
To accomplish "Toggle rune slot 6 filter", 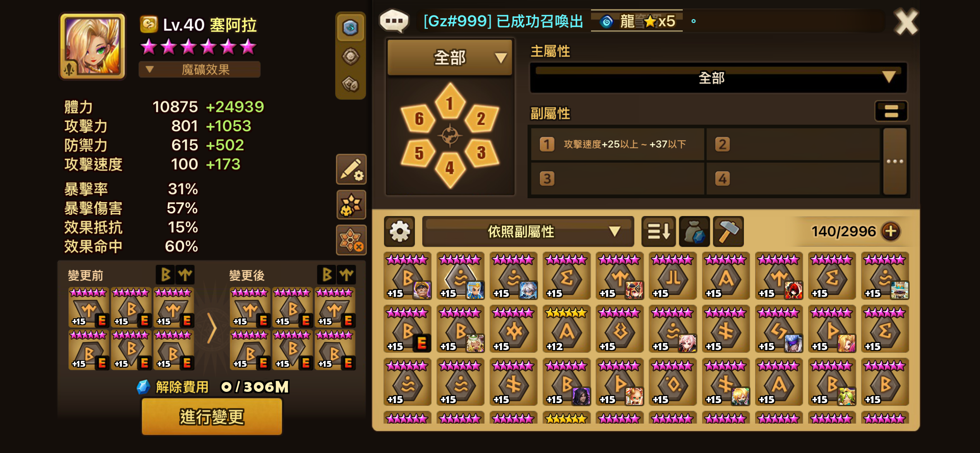I will pyautogui.click(x=418, y=118).
